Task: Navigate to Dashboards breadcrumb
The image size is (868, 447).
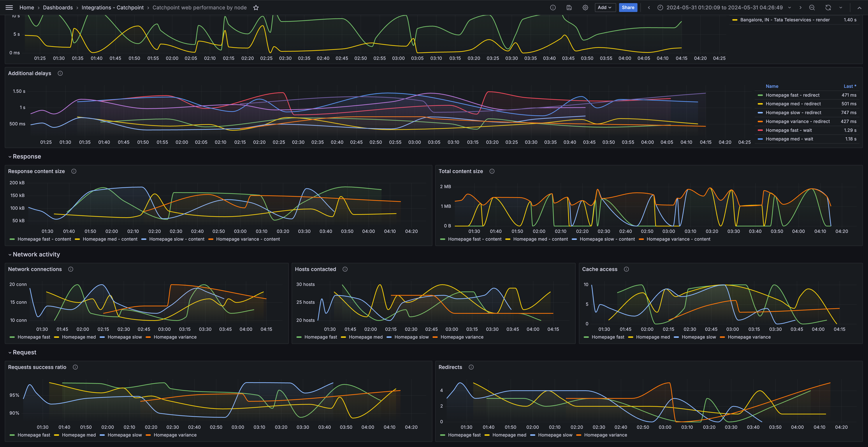Action: click(58, 7)
